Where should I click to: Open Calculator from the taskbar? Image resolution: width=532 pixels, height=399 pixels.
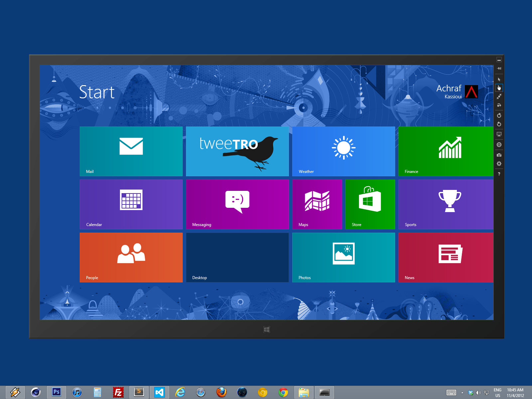[x=97, y=392]
